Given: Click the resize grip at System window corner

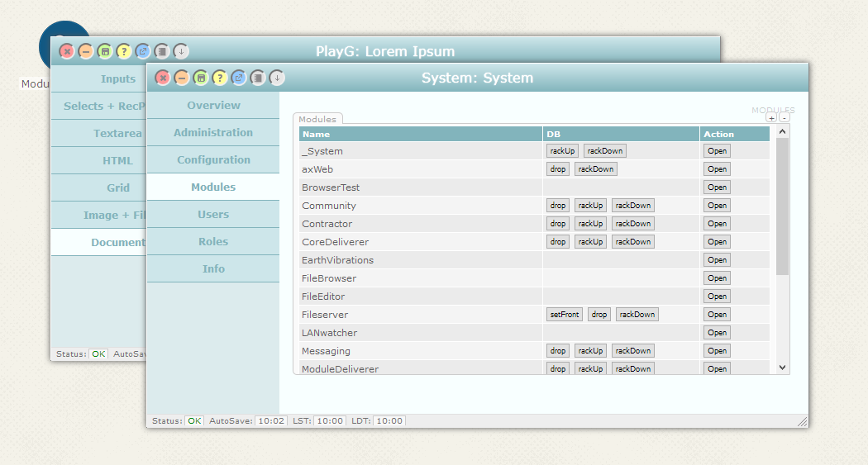Looking at the screenshot, I should 801,421.
